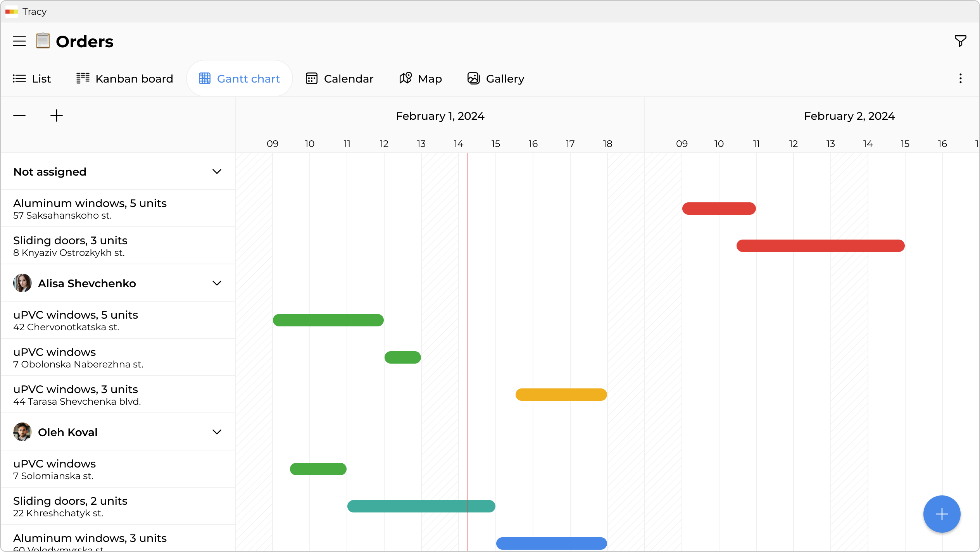Open the filter panel
The width and height of the screenshot is (980, 552).
[960, 41]
